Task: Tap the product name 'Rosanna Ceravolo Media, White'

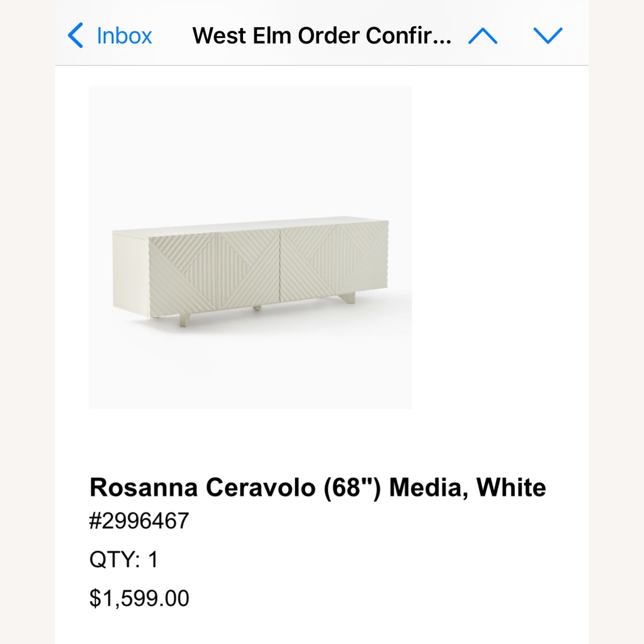Action: tap(318, 486)
